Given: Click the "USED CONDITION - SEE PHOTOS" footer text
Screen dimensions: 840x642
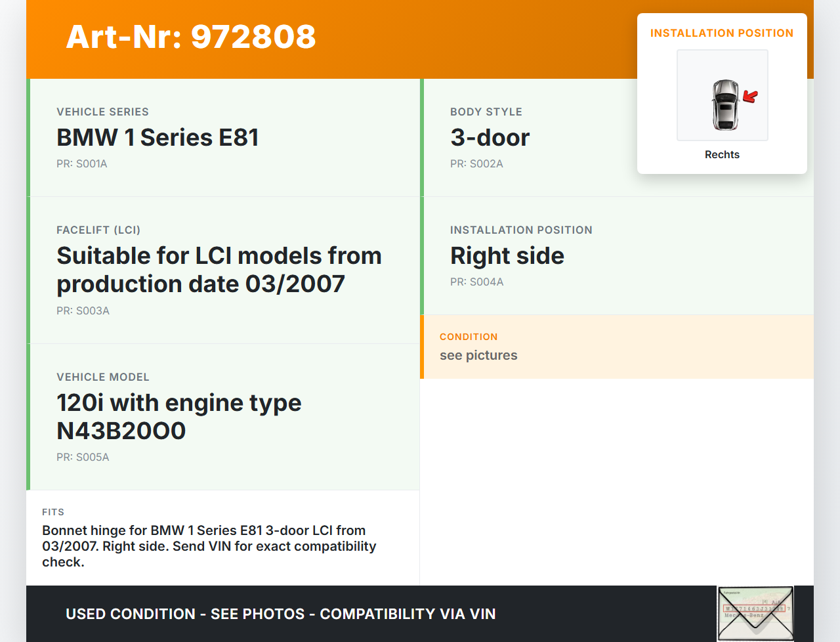Looking at the screenshot, I should pos(280,614).
